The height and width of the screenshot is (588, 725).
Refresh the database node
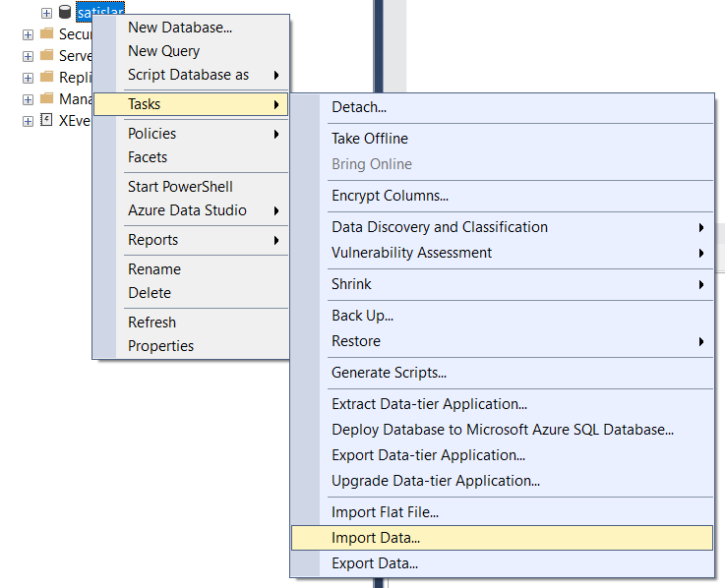[x=191, y=323]
